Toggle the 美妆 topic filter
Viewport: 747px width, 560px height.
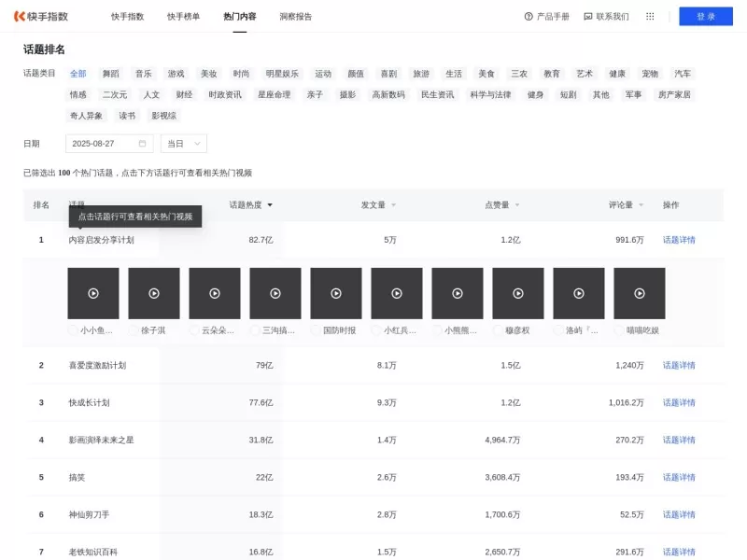[209, 73]
